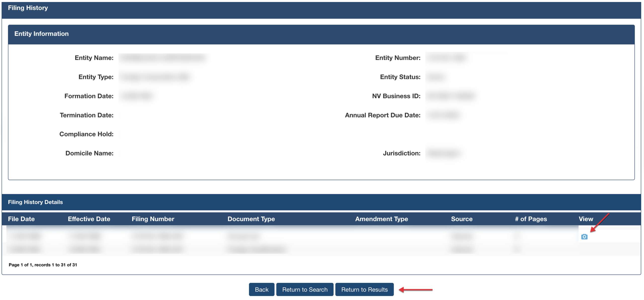The image size is (644, 300).
Task: Click the blurred NV Business ID value
Action: [x=451, y=96]
